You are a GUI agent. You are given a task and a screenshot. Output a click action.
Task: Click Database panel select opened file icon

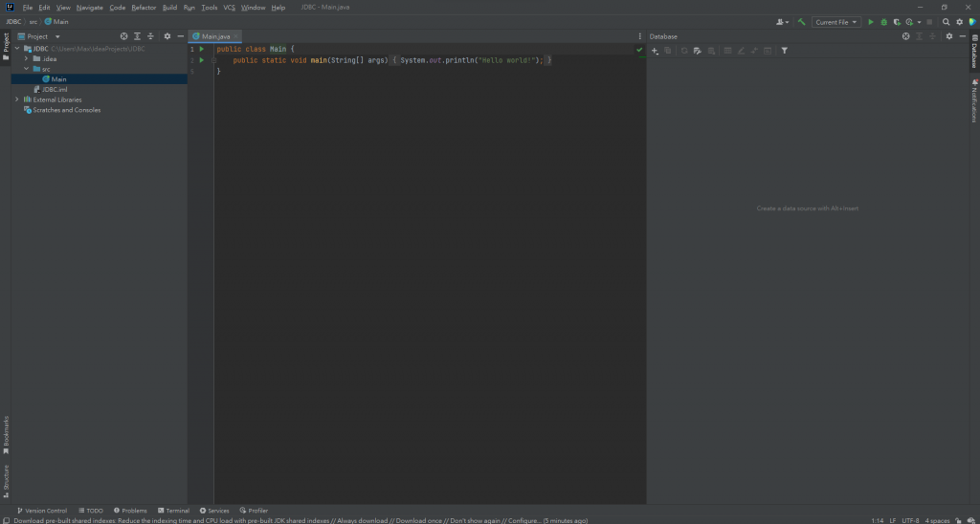[x=905, y=36]
